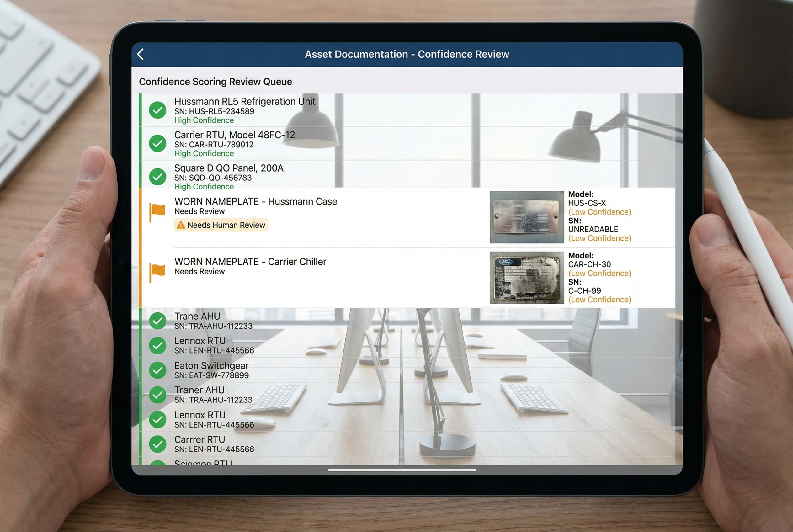Tap the home indicator bar at bottom

point(402,470)
